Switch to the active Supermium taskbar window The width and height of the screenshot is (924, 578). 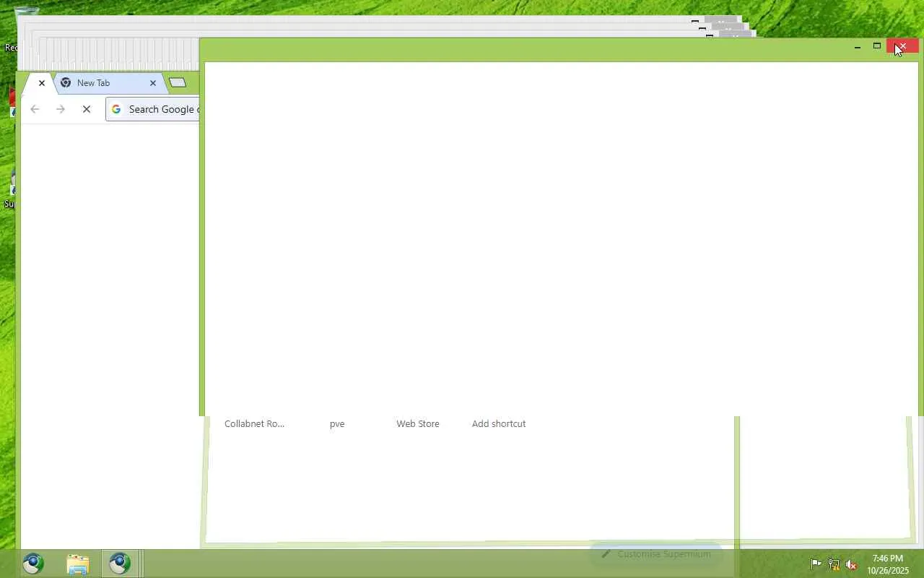point(121,564)
